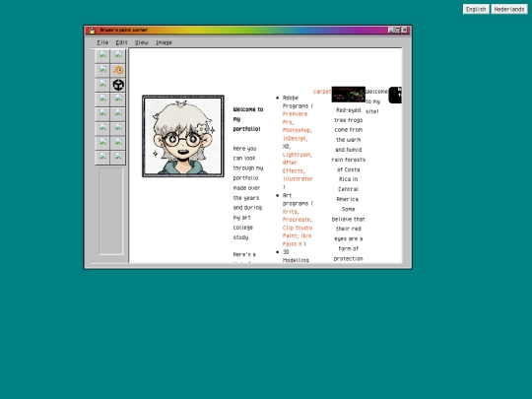Follow the Procreate link
Screen dimensions: 532x399
coord(297,220)
